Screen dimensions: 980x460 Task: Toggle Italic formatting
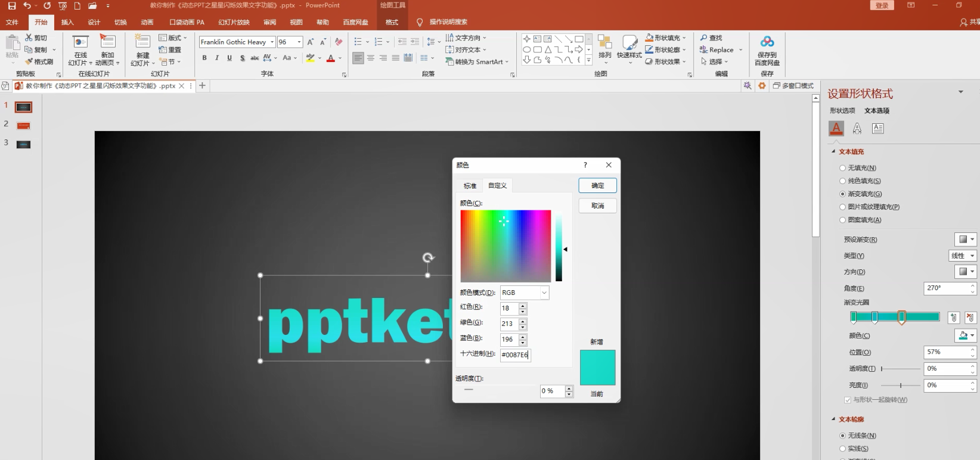point(217,58)
